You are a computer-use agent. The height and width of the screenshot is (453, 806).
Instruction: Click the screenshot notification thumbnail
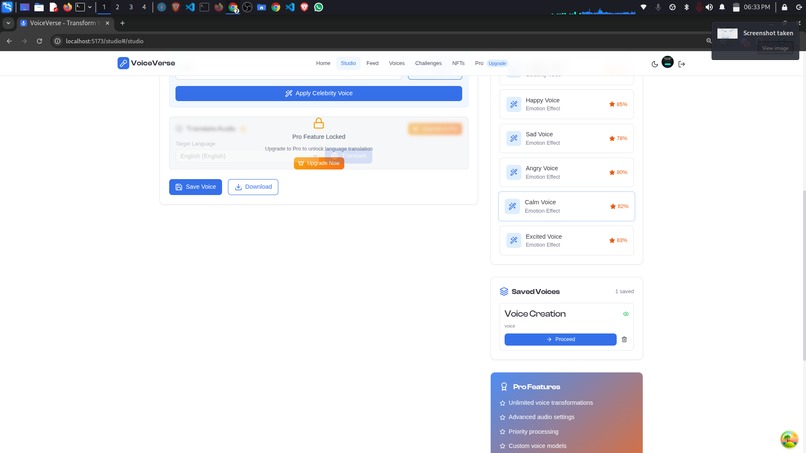pyautogui.click(x=727, y=33)
